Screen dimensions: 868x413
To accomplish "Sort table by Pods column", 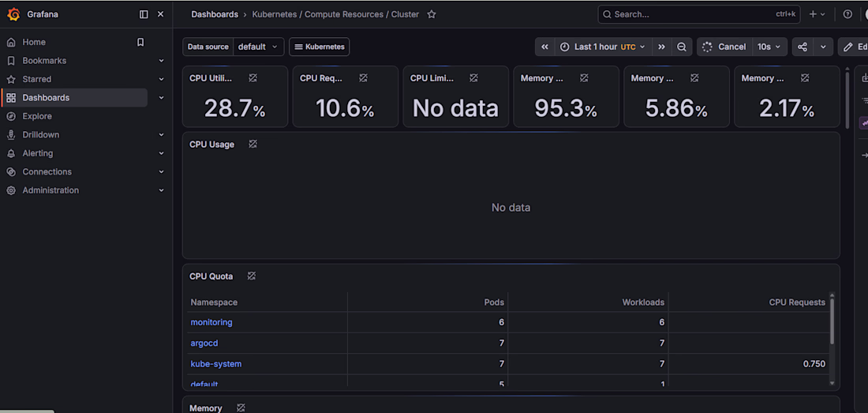I will (x=494, y=302).
